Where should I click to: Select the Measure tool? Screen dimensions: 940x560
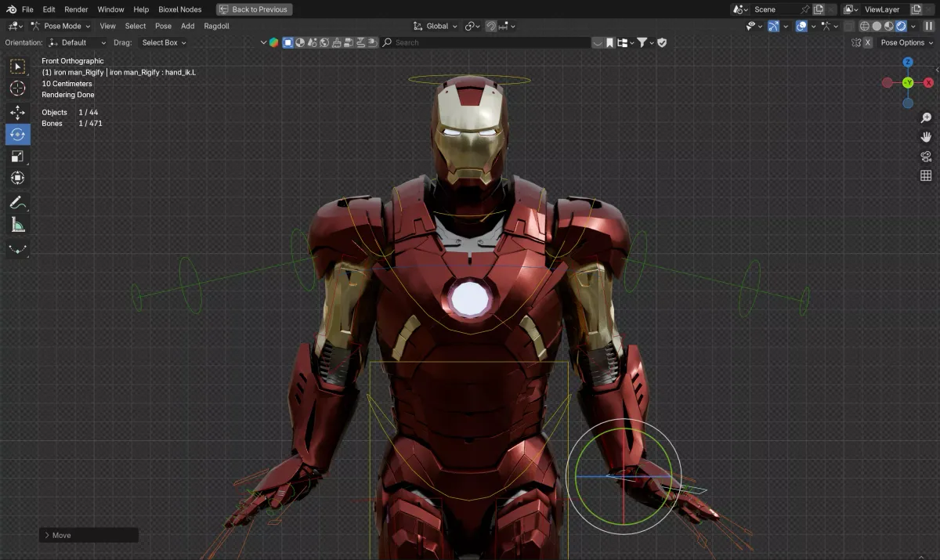[x=17, y=226]
